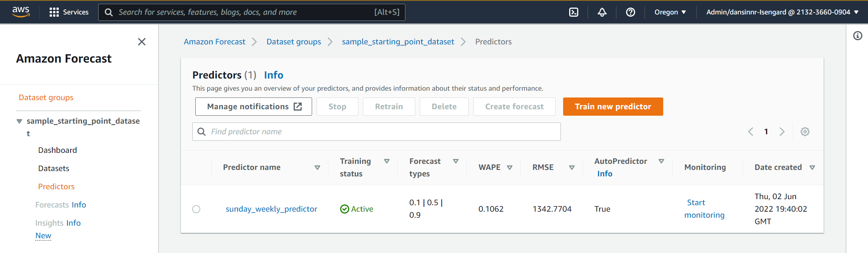This screenshot has width=868, height=253.
Task: Open the Services grid menu
Action: point(69,12)
